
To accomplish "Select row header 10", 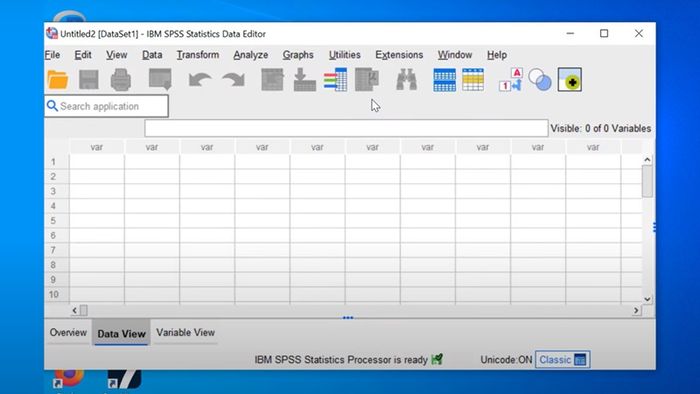I will click(57, 294).
